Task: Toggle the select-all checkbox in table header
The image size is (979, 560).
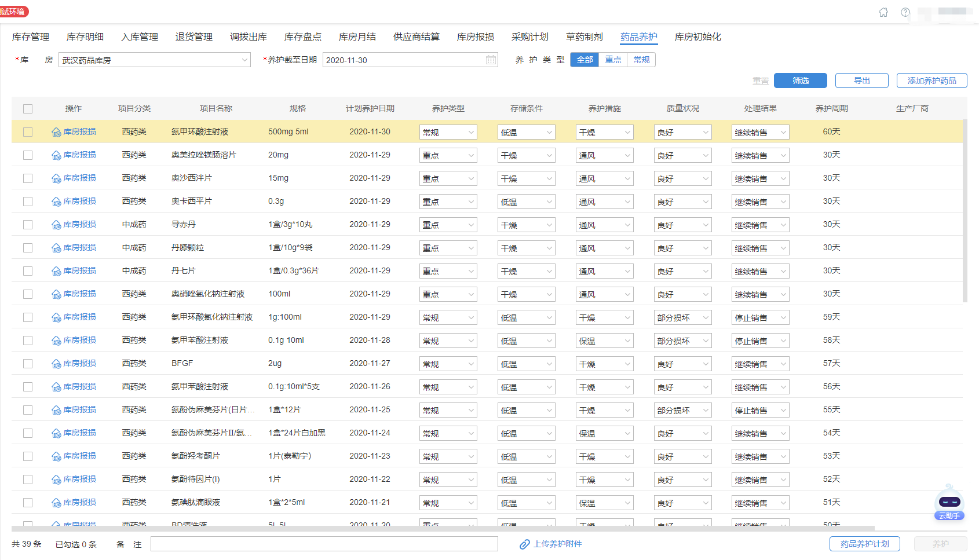Action: coord(28,108)
